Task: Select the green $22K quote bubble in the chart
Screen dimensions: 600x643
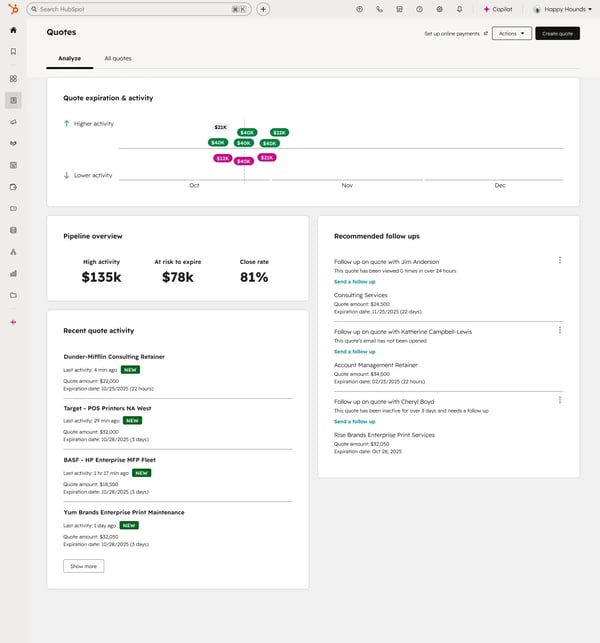Action: 279,132
